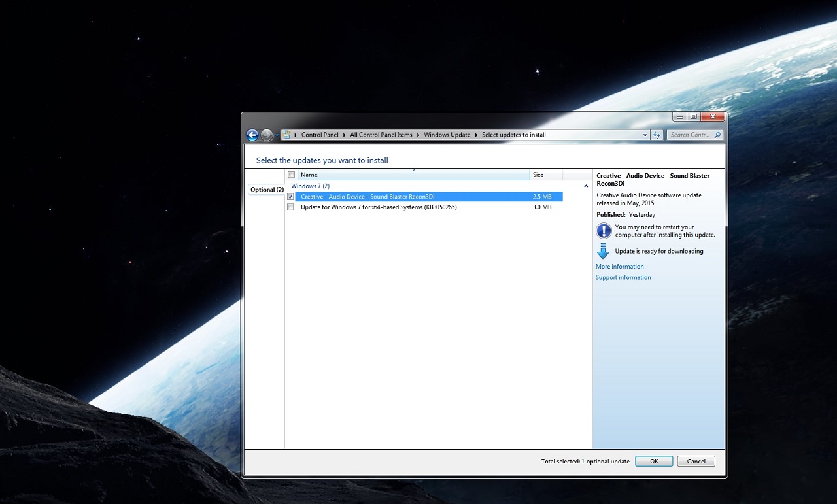
Task: Click the 3.0 MB size cell
Action: tap(542, 207)
